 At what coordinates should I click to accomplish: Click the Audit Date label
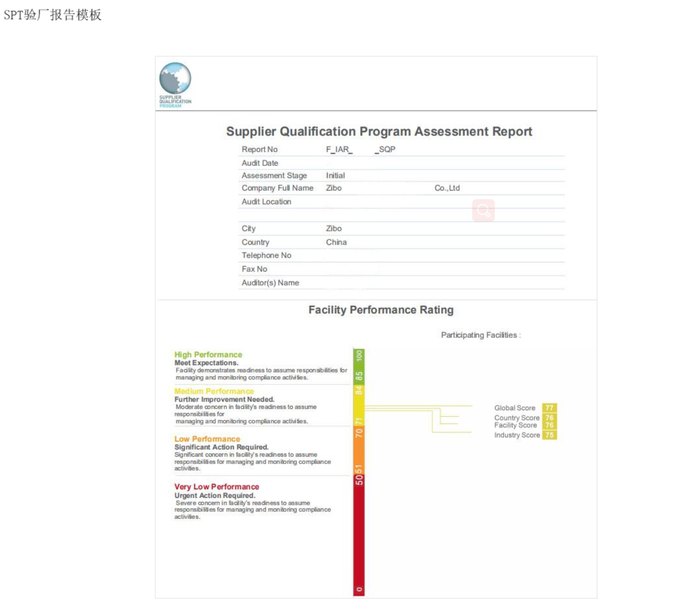point(260,163)
